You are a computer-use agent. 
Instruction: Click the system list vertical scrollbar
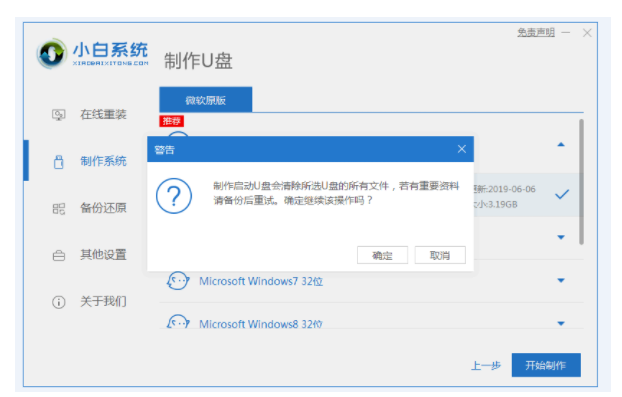581,182
